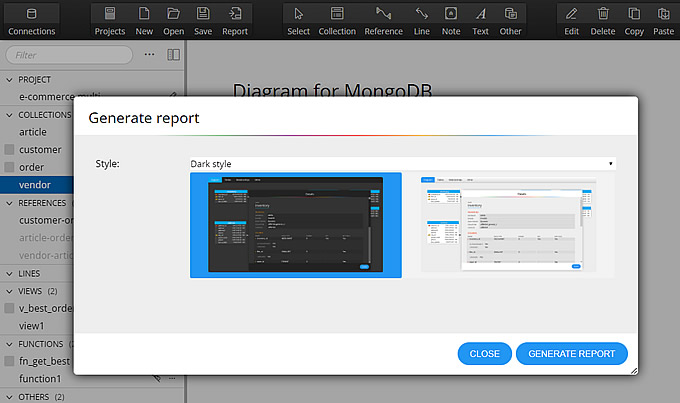Click the GENERATE REPORT button
This screenshot has width=680, height=403.
pos(572,354)
